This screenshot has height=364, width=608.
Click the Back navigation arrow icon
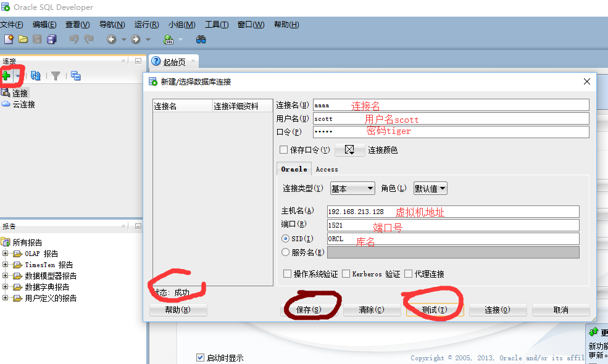pos(112,39)
